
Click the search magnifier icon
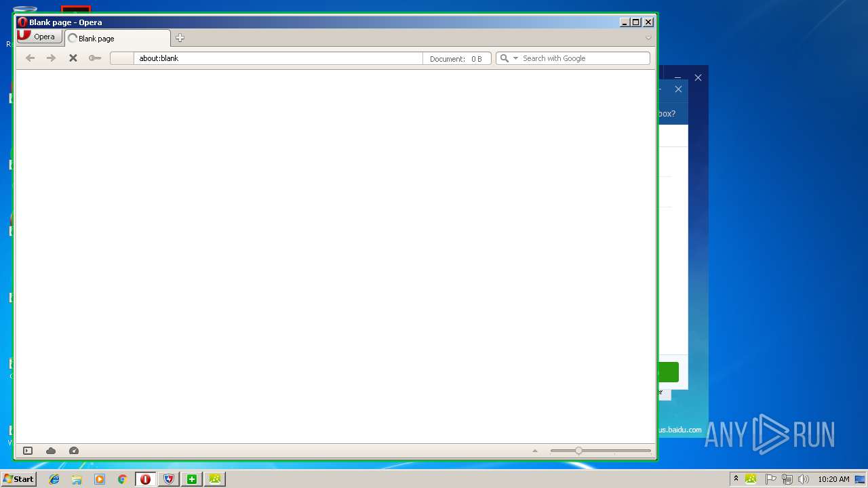[x=504, y=58]
